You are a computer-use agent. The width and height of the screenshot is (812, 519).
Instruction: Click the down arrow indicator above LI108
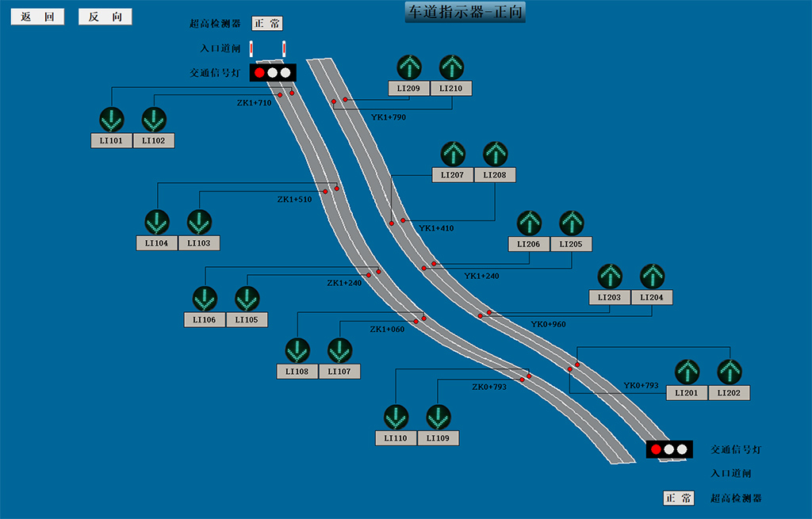(297, 349)
